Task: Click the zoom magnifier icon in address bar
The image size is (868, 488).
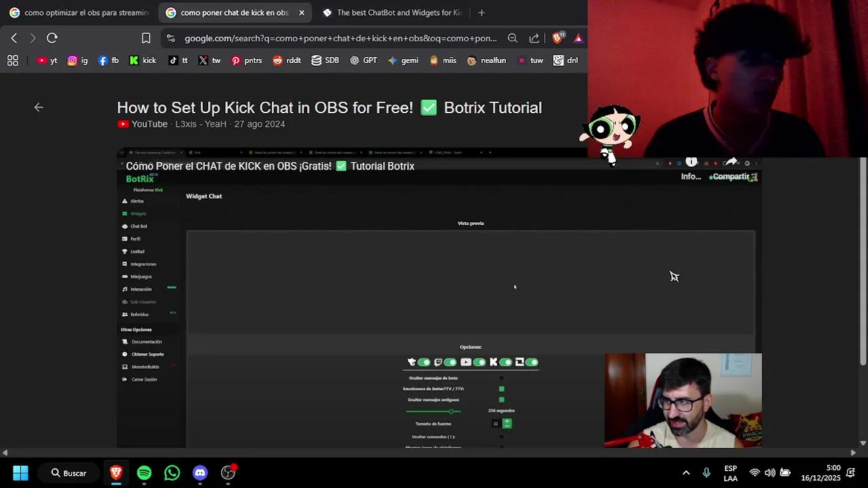Action: coord(513,39)
